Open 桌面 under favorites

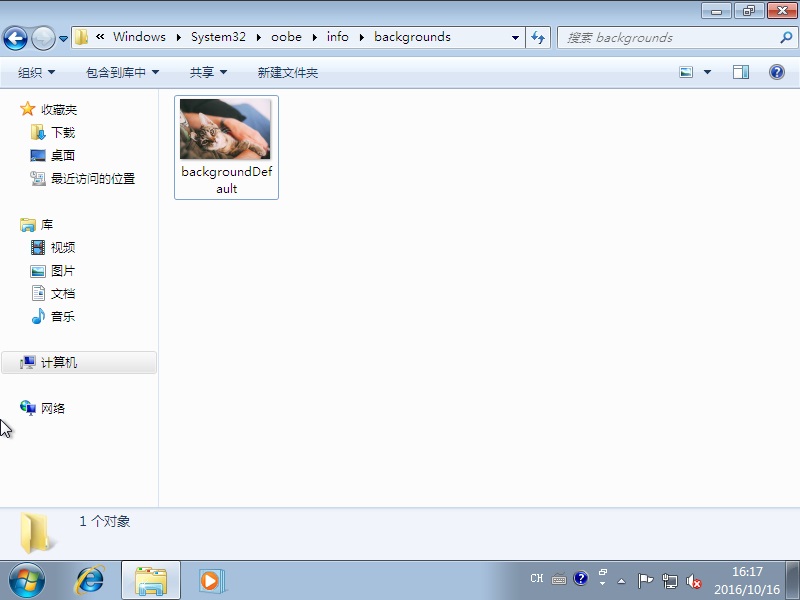63,156
